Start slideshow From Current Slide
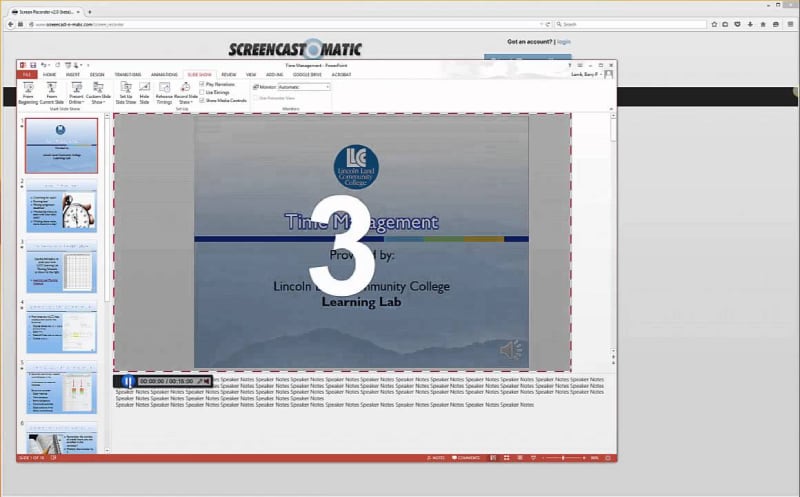Viewport: 800px width, 497px height. 52,93
